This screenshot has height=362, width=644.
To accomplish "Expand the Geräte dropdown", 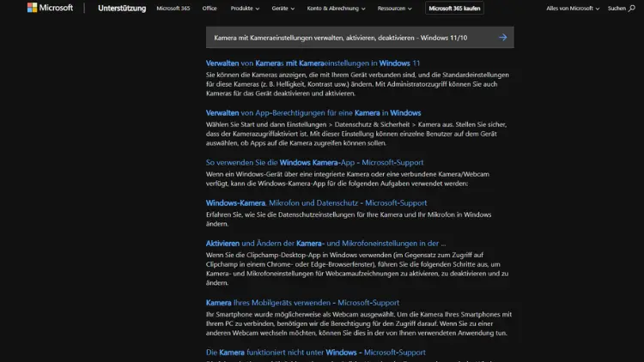I will point(283,9).
